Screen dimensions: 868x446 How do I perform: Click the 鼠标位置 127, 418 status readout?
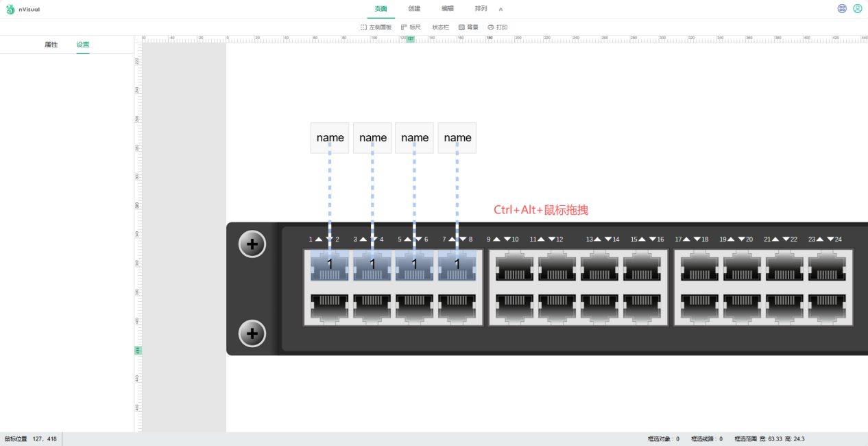31,439
